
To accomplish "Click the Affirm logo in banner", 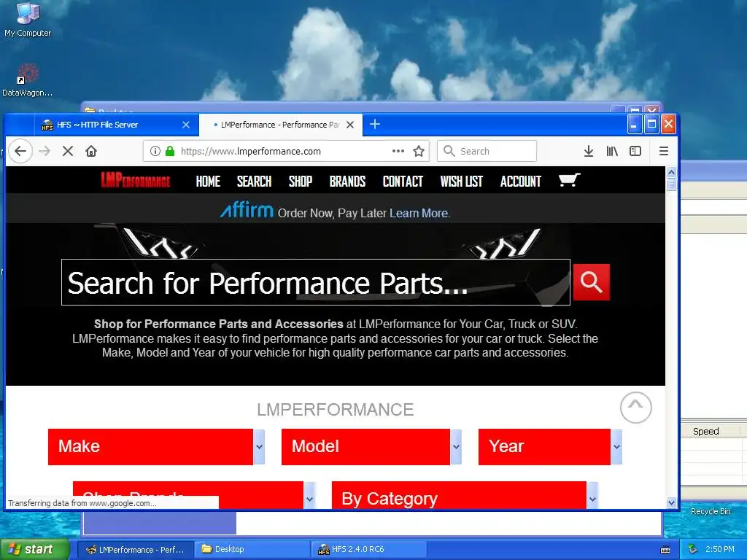I will [x=247, y=209].
